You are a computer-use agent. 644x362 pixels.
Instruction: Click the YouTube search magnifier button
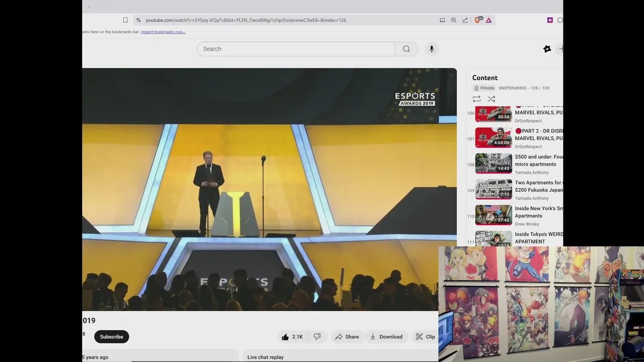coord(407,49)
